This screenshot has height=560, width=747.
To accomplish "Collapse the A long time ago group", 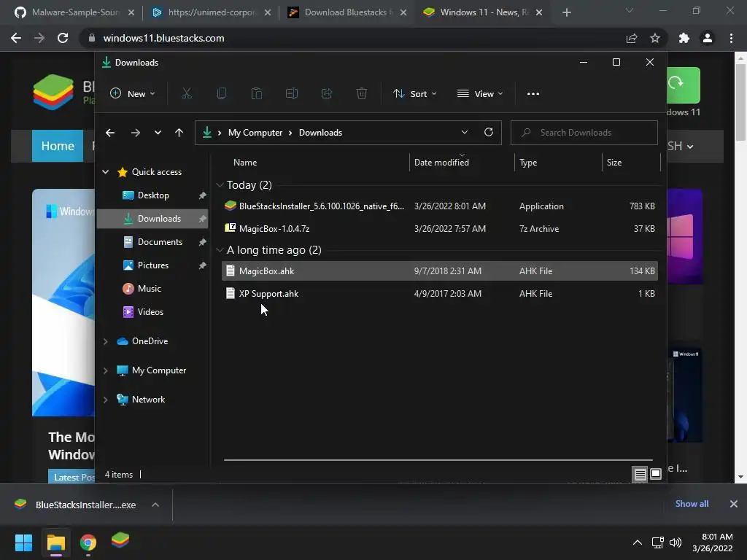I will coord(220,250).
